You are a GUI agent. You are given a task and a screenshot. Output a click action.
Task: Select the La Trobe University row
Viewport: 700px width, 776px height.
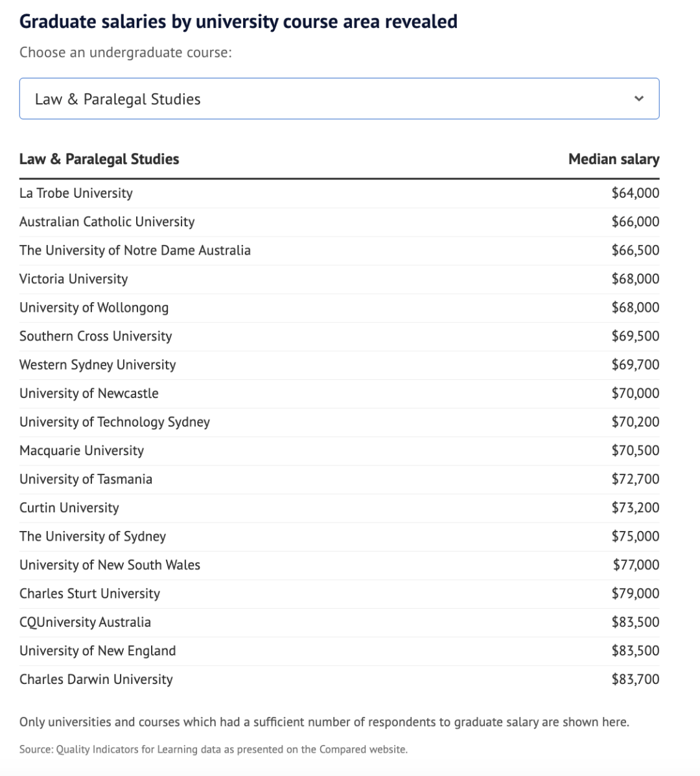[x=76, y=193]
